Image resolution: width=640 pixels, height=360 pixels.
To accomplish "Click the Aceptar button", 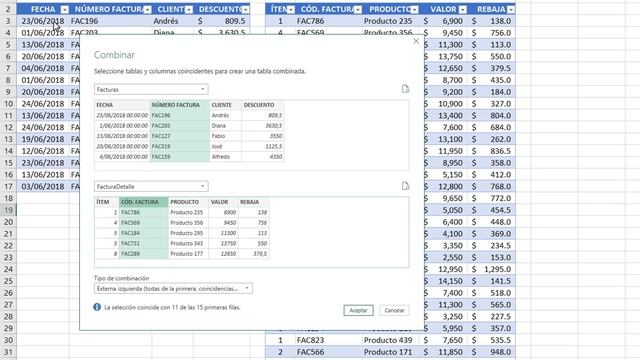I will [x=358, y=310].
